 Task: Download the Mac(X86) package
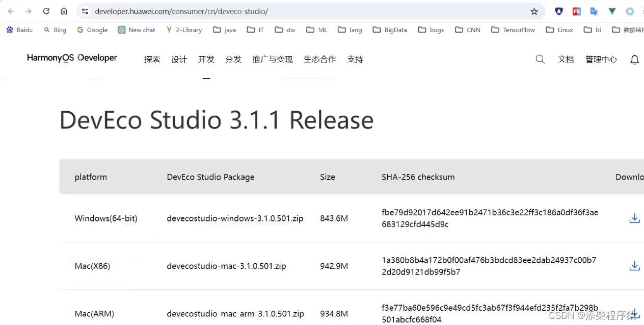pos(634,266)
